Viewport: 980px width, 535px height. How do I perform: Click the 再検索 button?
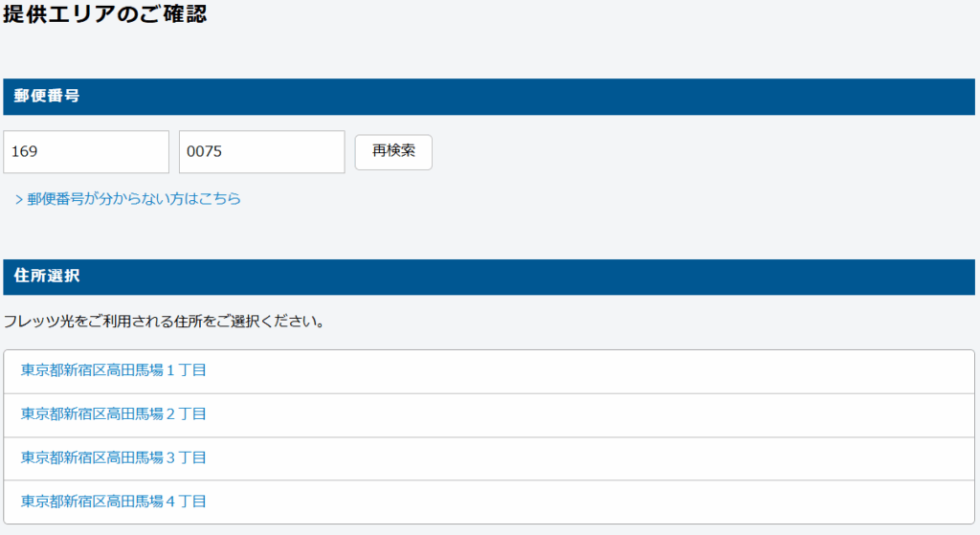(x=393, y=152)
